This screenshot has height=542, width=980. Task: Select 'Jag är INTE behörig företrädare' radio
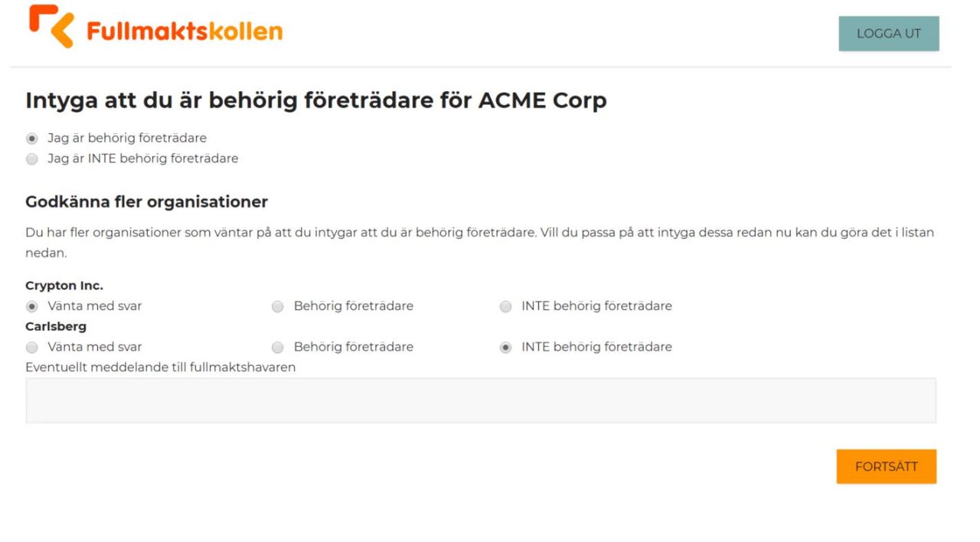pyautogui.click(x=32, y=159)
